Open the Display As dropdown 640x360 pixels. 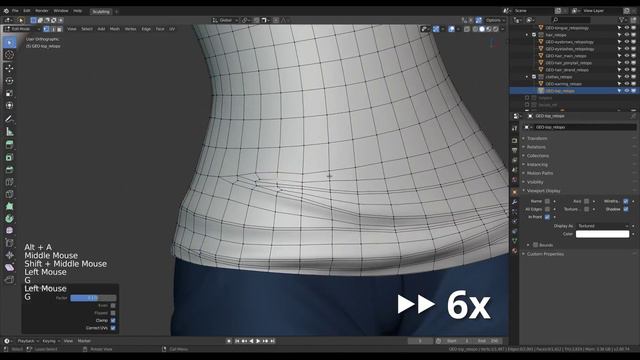pyautogui.click(x=603, y=226)
